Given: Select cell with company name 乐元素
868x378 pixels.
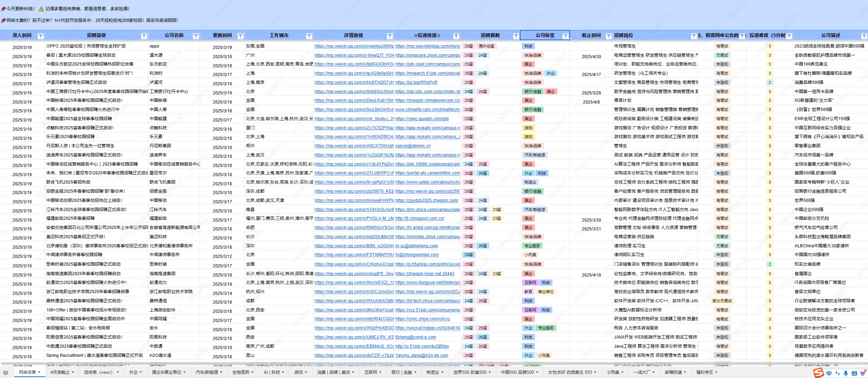Looking at the screenshot, I should pos(174,137).
